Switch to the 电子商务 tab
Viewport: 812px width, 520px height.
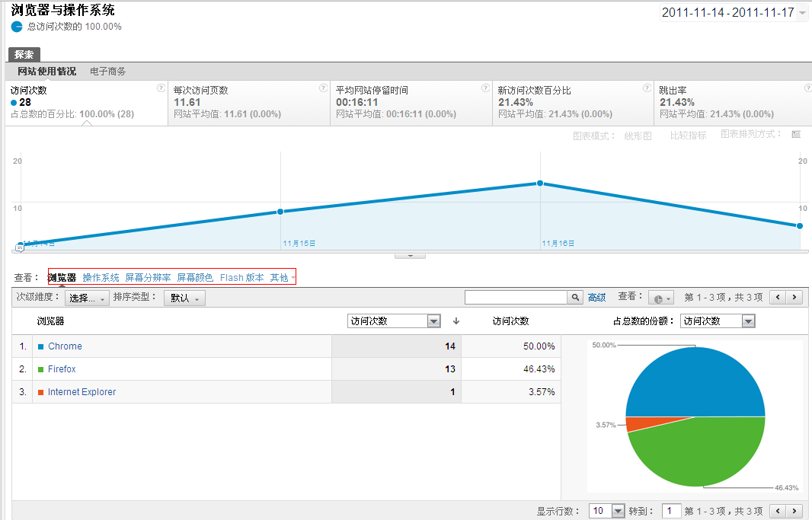[107, 72]
